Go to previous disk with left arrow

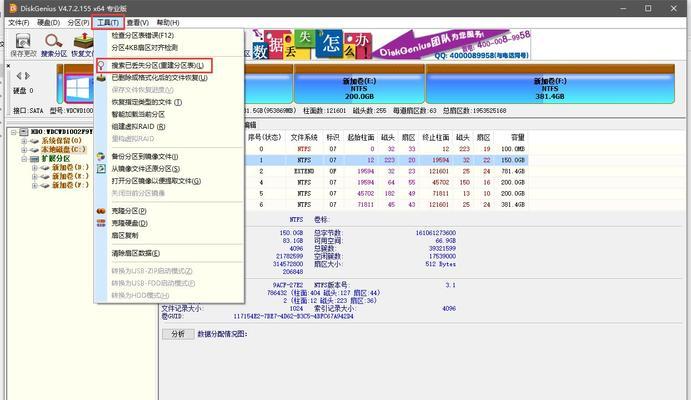19,76
